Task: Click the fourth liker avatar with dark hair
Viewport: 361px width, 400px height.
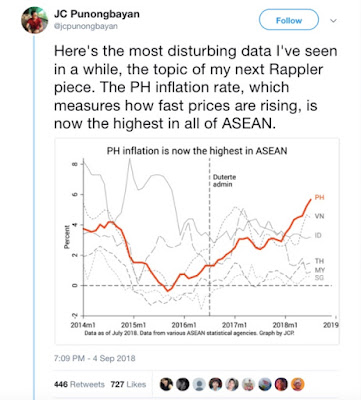Action: point(216,384)
